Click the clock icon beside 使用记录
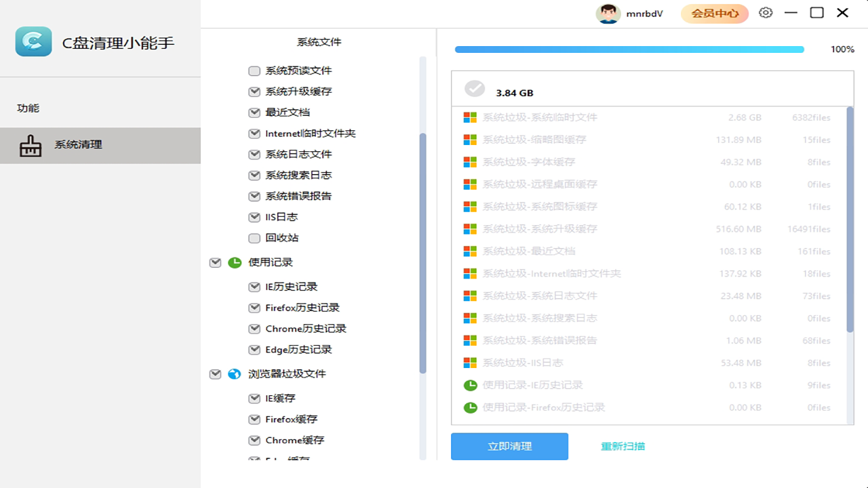Image resolution: width=868 pixels, height=488 pixels. 234,262
